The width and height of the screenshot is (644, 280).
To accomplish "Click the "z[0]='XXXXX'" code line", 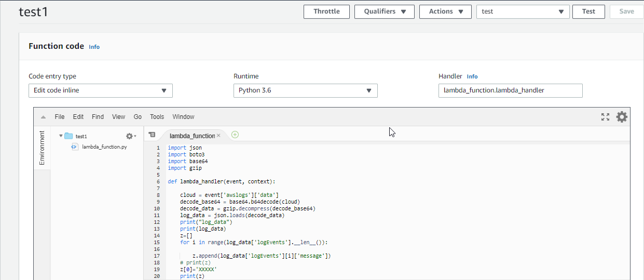I will pos(198,270).
